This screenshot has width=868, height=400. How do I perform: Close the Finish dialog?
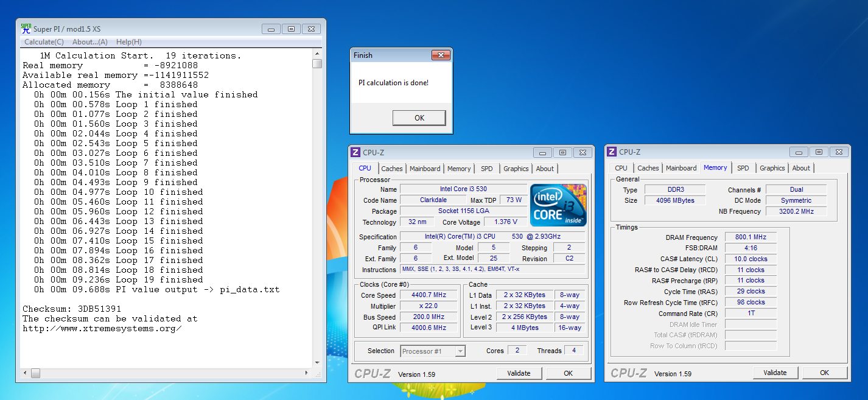(440, 55)
